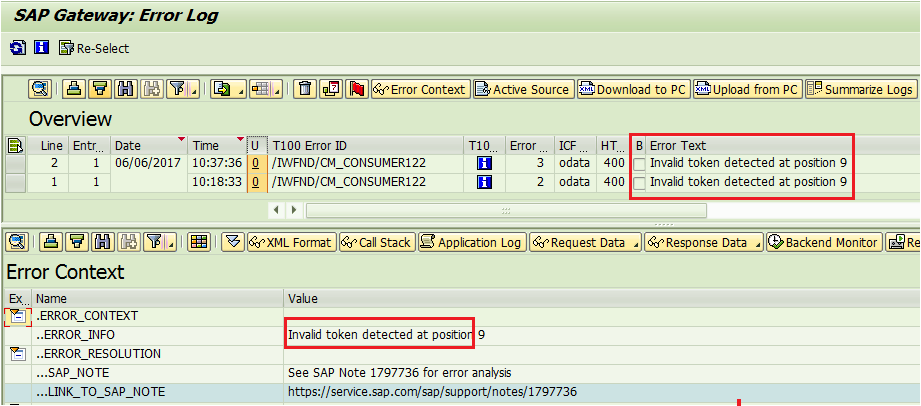Screen dimensions: 921x406
Task: Click the T100 Error ID column header
Action: (365, 145)
